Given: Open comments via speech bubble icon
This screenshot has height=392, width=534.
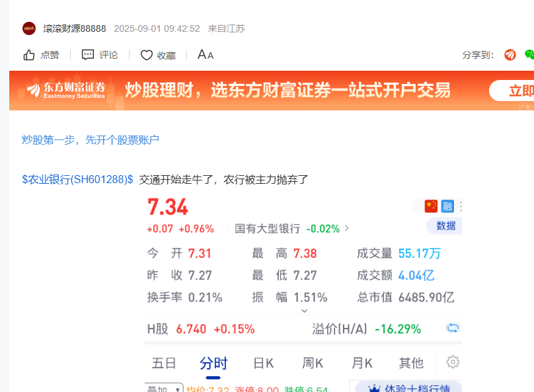Looking at the screenshot, I should 87,55.
